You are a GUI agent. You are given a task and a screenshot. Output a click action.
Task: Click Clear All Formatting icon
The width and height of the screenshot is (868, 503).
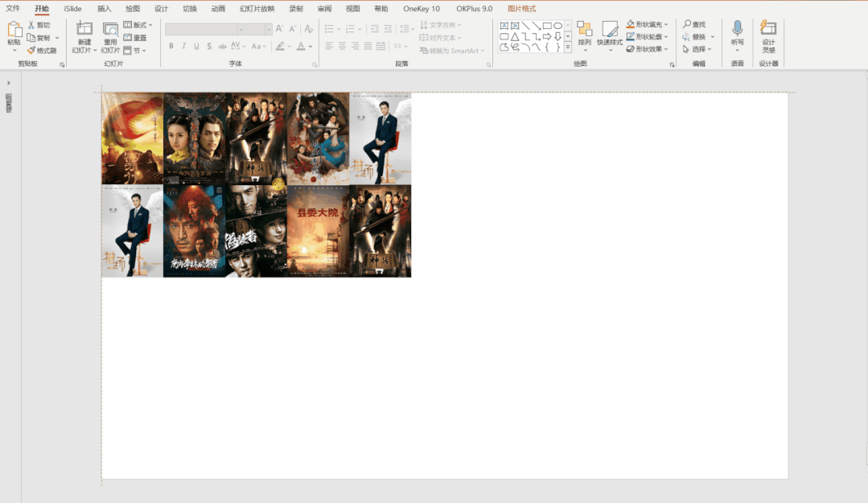pos(309,29)
